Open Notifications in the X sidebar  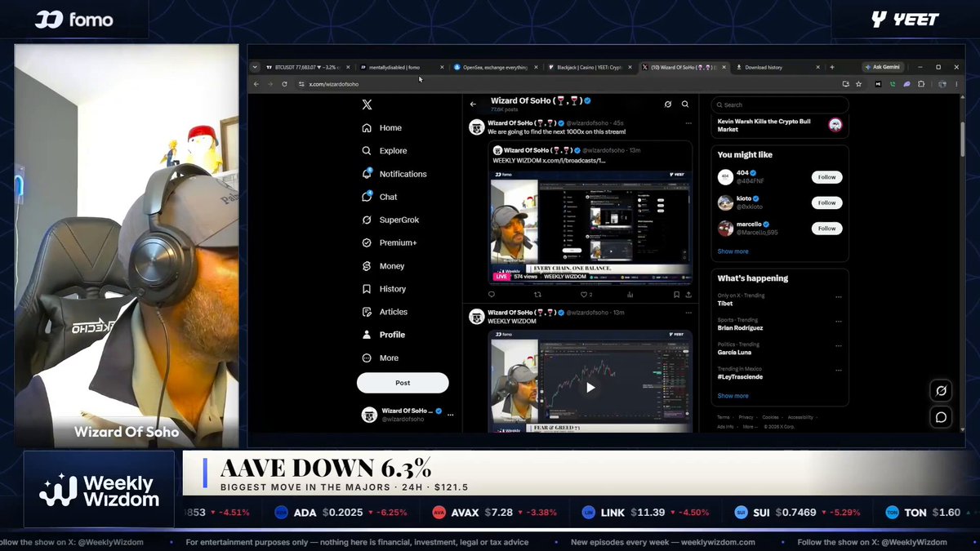[394, 174]
